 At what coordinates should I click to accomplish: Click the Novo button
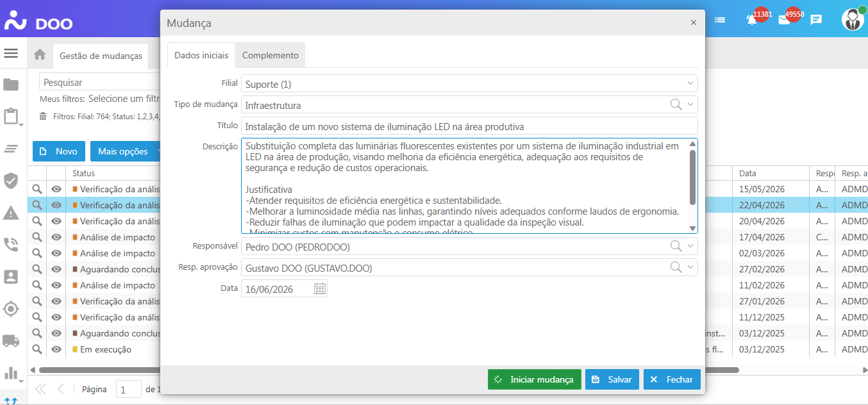click(x=59, y=151)
